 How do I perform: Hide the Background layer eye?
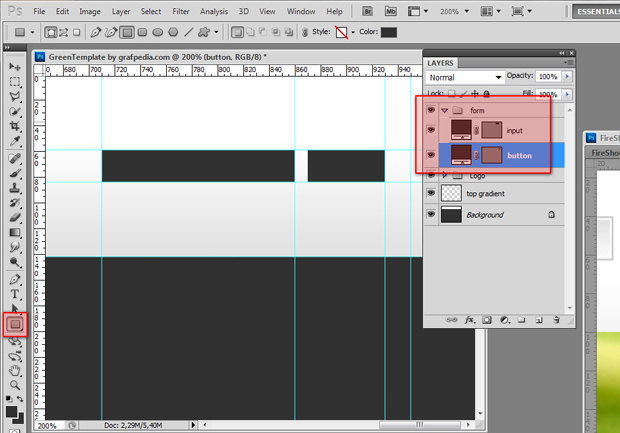coord(431,214)
